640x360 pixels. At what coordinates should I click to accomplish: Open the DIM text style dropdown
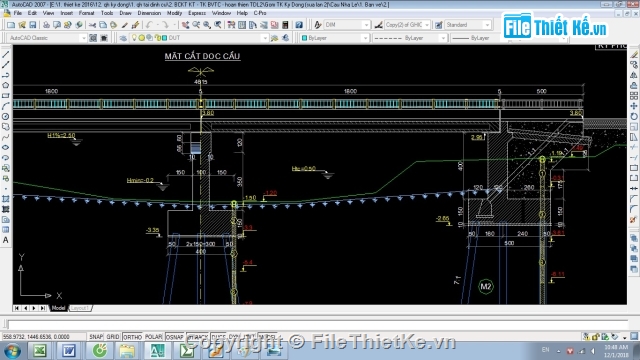[366, 25]
